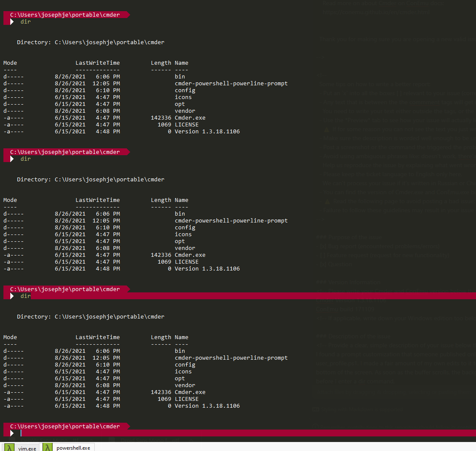
Task: Click the lambda icon on the powershell.exe tab
Action: 48,448
